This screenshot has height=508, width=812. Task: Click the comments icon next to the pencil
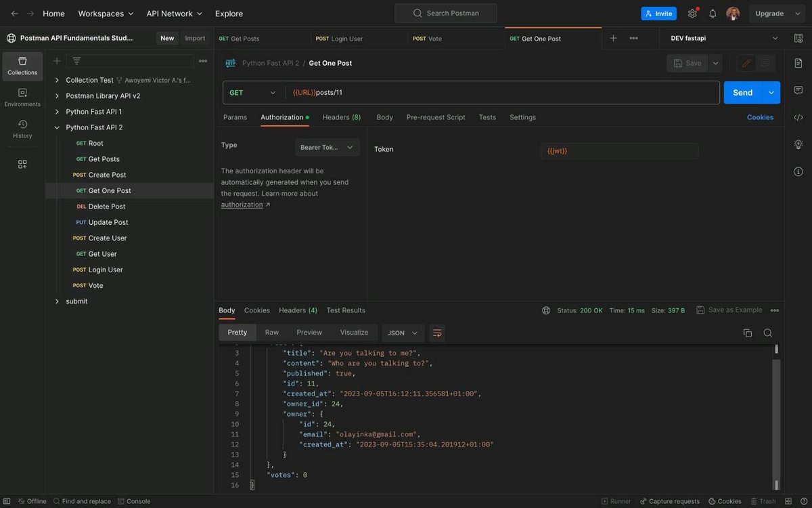(765, 63)
